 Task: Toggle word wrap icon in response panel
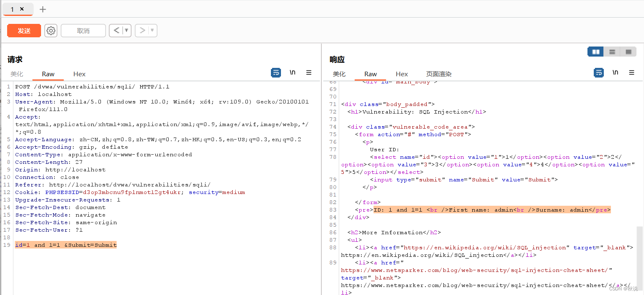[x=599, y=72]
